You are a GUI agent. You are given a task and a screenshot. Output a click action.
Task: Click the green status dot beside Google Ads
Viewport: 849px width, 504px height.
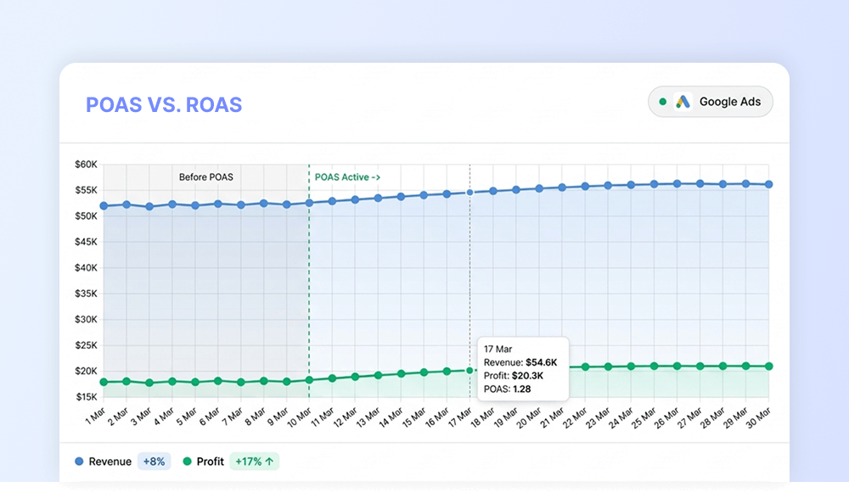click(x=662, y=102)
